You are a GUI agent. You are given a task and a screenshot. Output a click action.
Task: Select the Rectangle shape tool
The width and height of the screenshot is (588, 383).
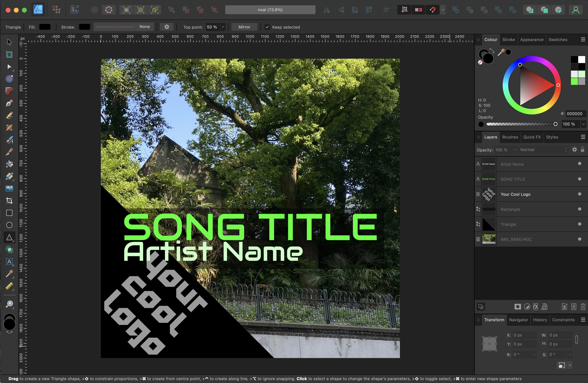[9, 213]
